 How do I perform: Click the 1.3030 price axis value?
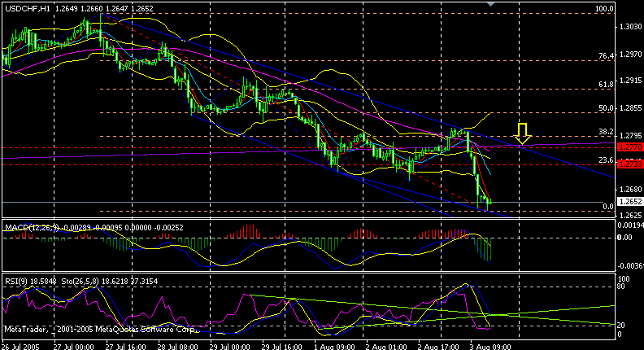(x=630, y=26)
